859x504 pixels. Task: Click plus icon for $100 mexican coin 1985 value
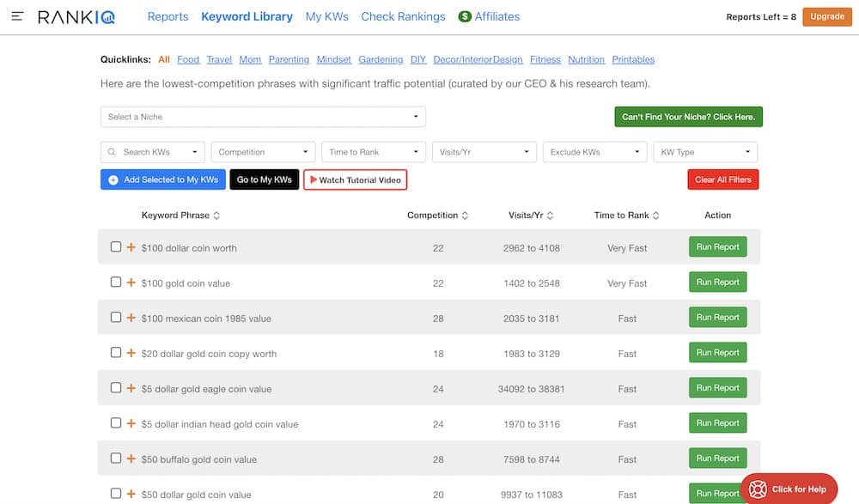(x=131, y=317)
